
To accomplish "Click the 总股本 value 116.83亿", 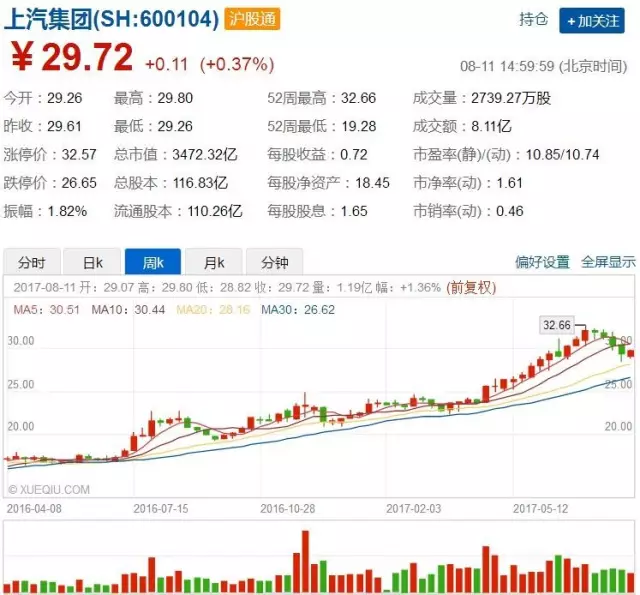I will coord(200,183).
